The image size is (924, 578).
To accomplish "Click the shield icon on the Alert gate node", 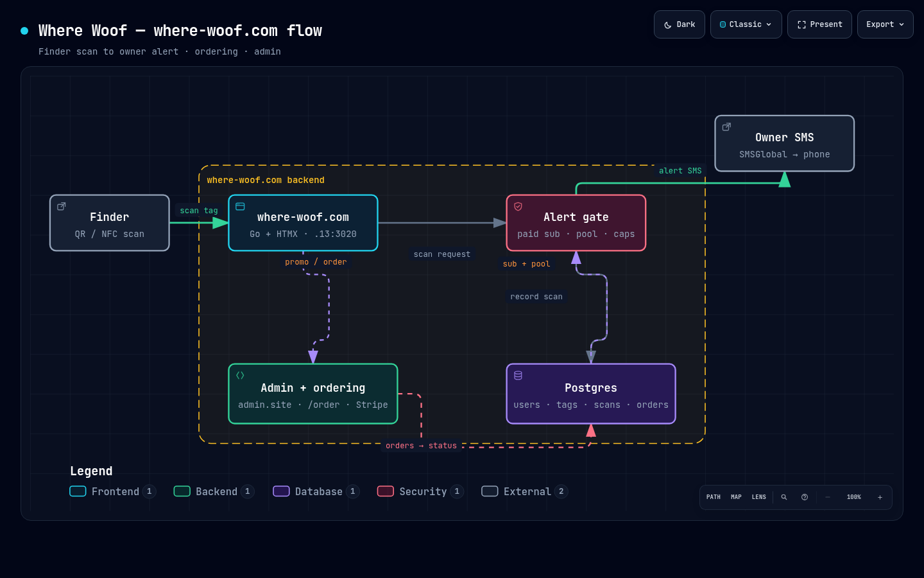I will point(518,206).
